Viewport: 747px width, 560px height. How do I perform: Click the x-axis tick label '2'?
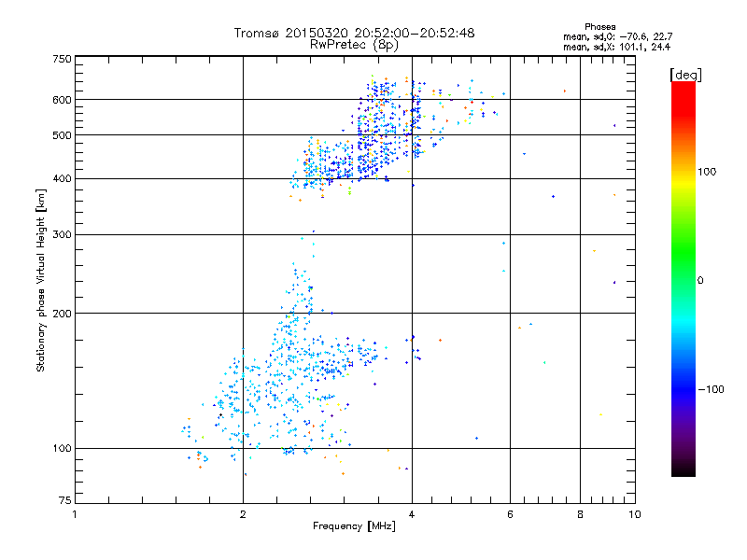(244, 514)
